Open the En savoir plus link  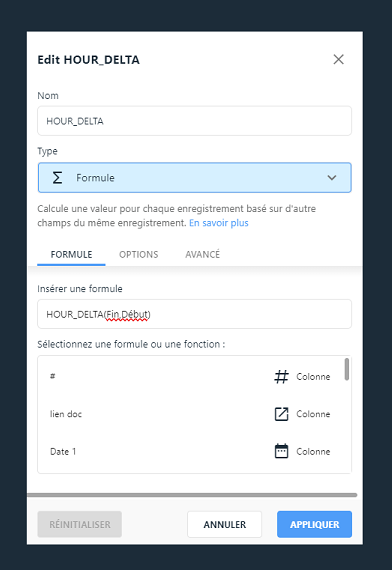(x=219, y=223)
